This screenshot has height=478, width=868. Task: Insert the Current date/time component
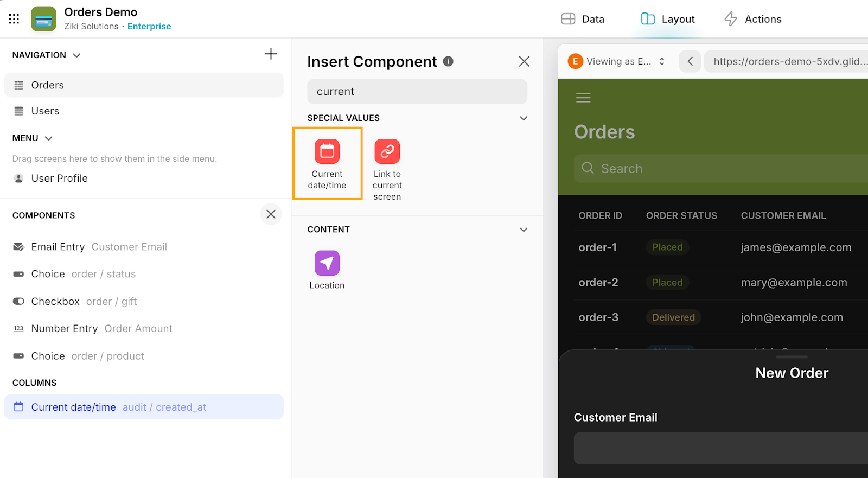pyautogui.click(x=327, y=164)
